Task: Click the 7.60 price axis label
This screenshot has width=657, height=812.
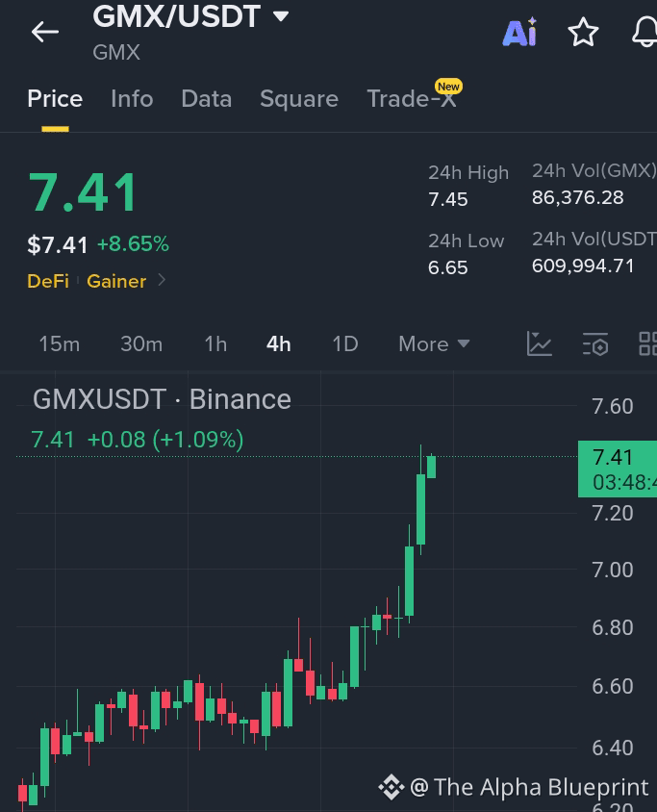Action: [613, 407]
